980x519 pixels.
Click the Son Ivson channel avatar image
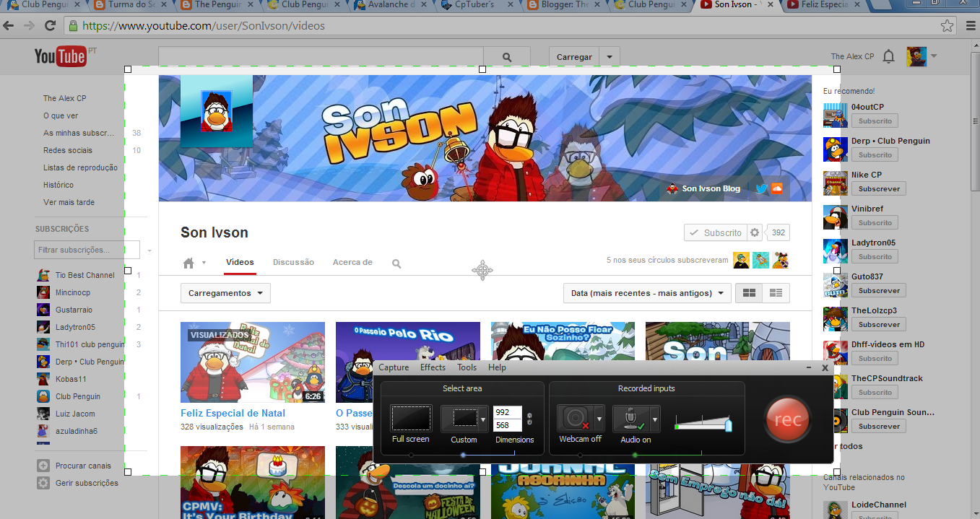[216, 110]
